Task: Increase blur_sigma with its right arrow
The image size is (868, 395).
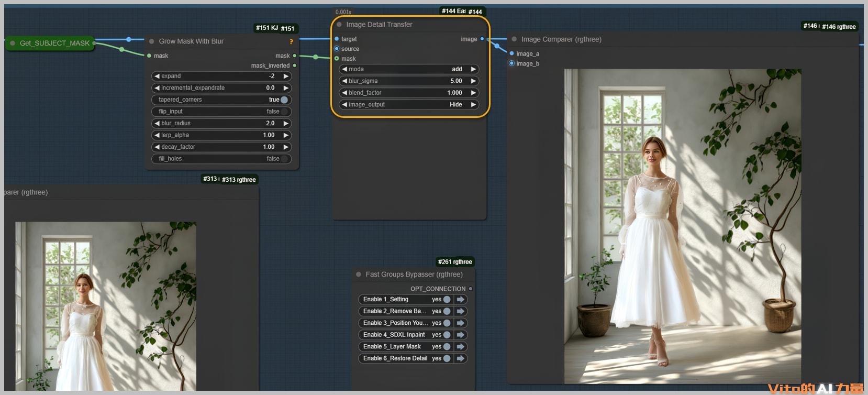Action: (473, 81)
